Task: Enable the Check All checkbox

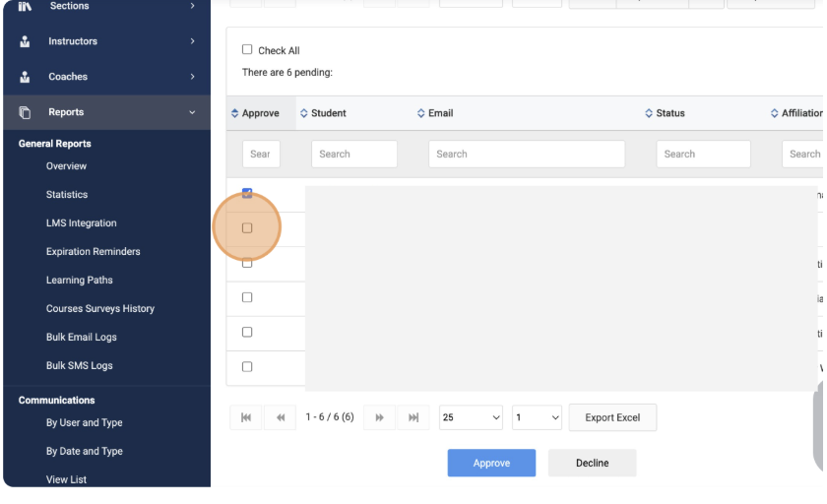Action: 248,49
